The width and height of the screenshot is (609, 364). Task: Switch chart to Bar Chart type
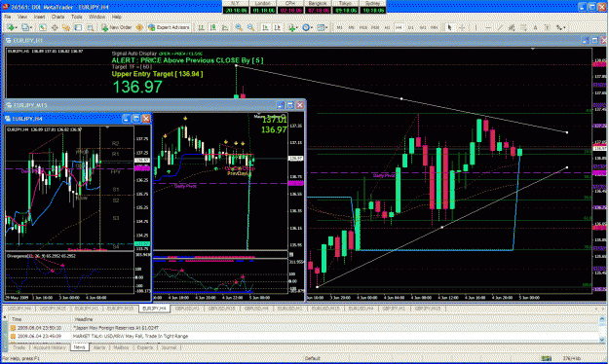(x=201, y=27)
